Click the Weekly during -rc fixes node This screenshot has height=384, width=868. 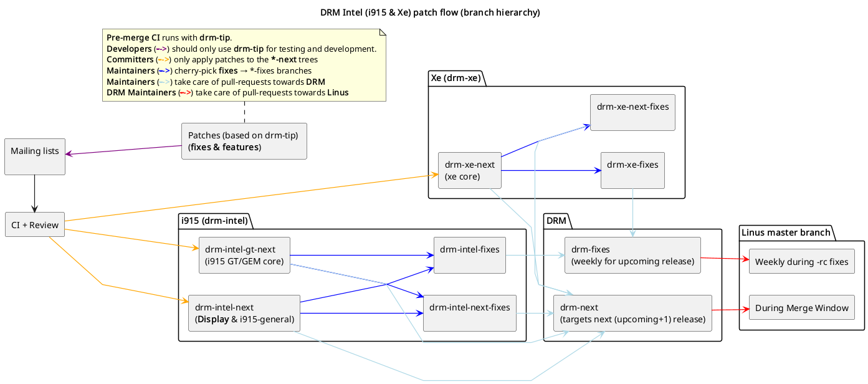click(801, 261)
